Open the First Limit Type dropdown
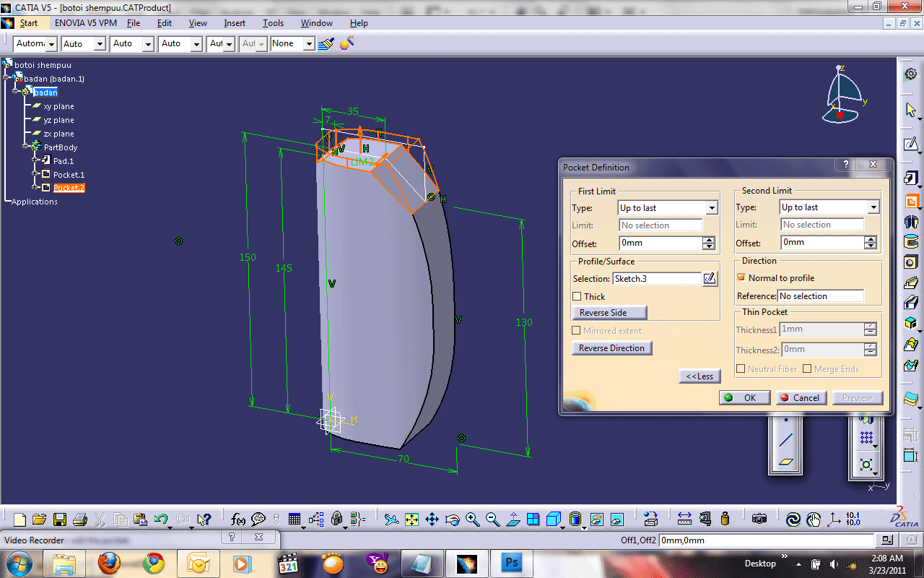This screenshot has height=578, width=924. pos(712,207)
